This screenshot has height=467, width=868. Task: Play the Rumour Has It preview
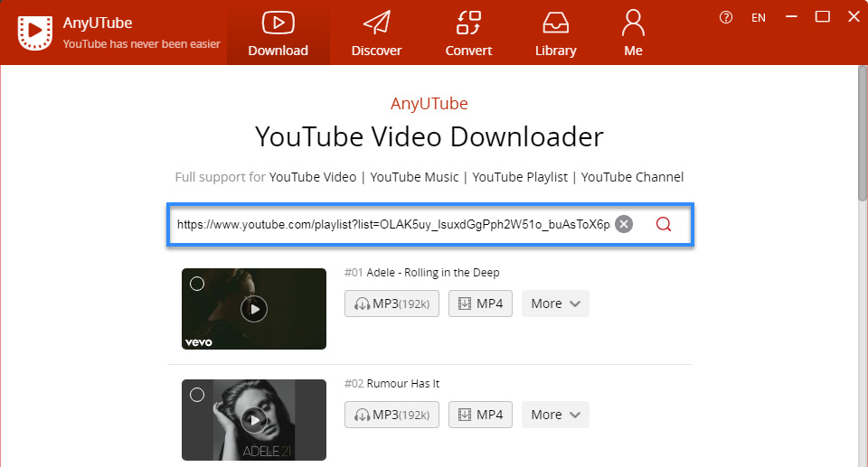click(x=254, y=420)
